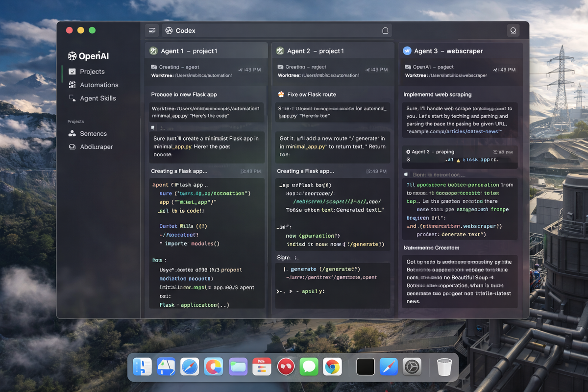
Task: Open Safari from the Dock
Action: tap(190, 367)
